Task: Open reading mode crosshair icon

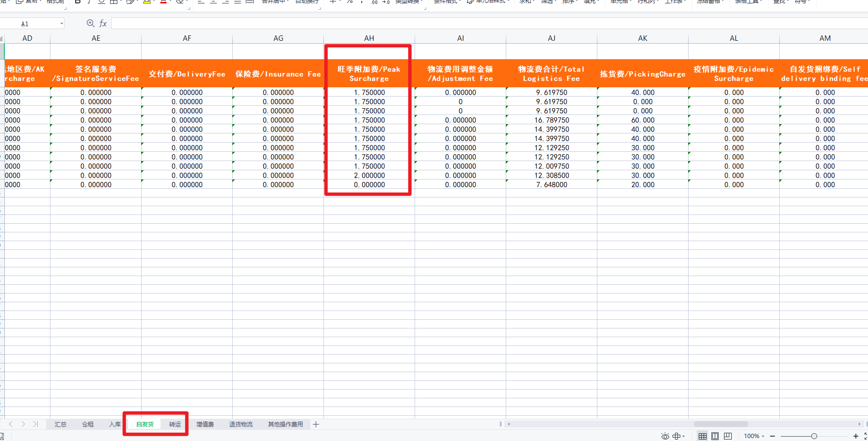Action: coord(676,436)
